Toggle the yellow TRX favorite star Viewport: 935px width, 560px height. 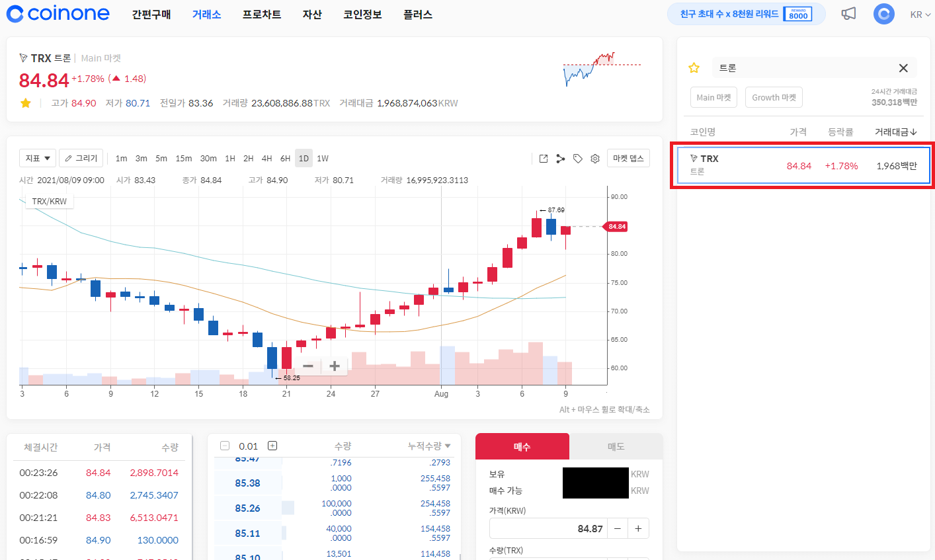pyautogui.click(x=26, y=103)
